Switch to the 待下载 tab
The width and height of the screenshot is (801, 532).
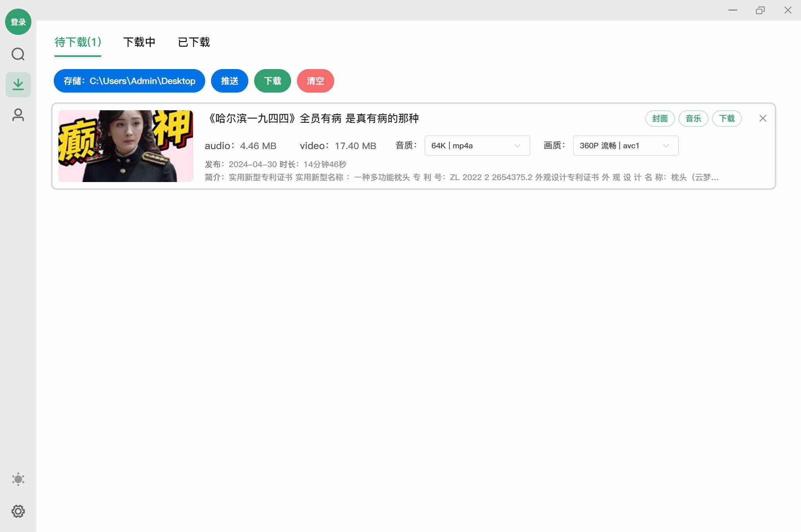[77, 42]
